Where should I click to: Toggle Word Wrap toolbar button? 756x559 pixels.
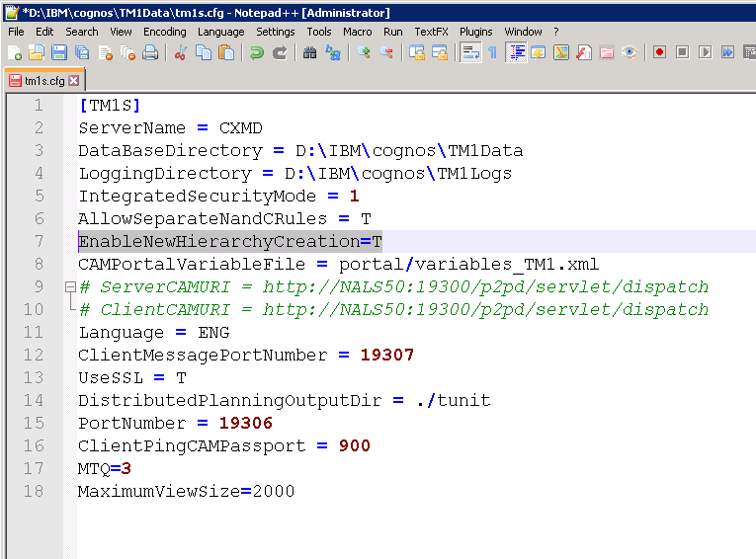pos(470,52)
